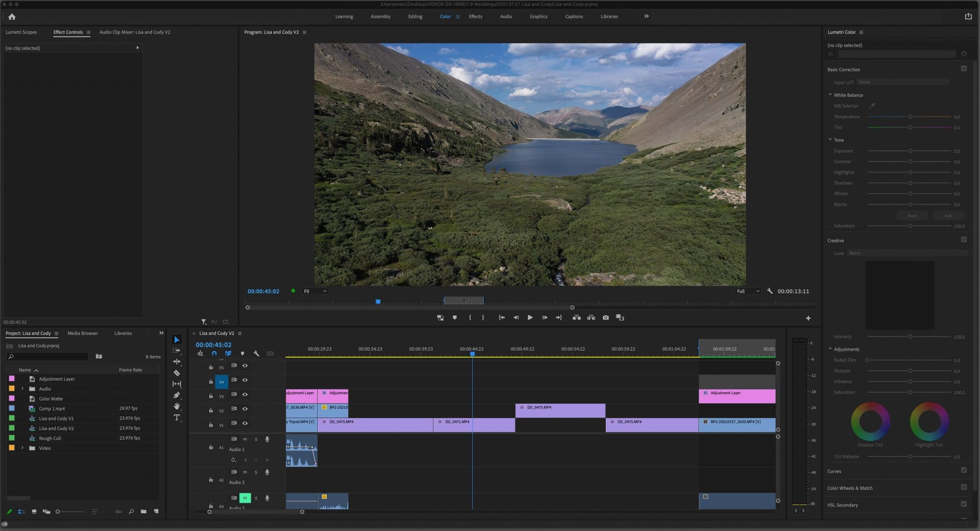Select the Razor tool
Viewport: 980px width, 531px height.
pos(177,373)
